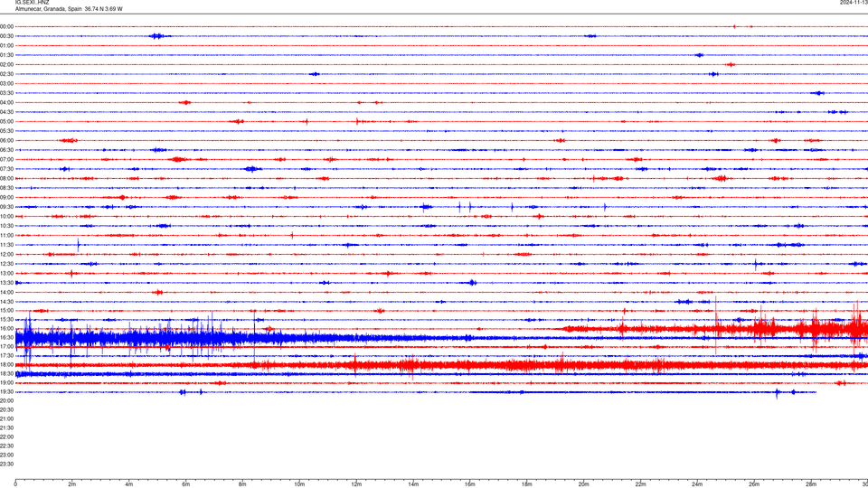Viewport: 868px width, 488px height.
Task: Click the 14:30 time row label
Action: [x=6, y=302]
